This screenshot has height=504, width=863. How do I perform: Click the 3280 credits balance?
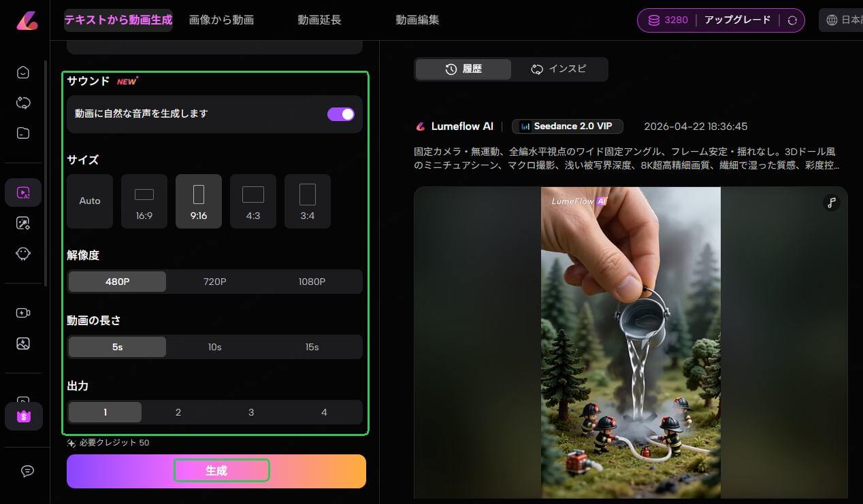pos(676,20)
